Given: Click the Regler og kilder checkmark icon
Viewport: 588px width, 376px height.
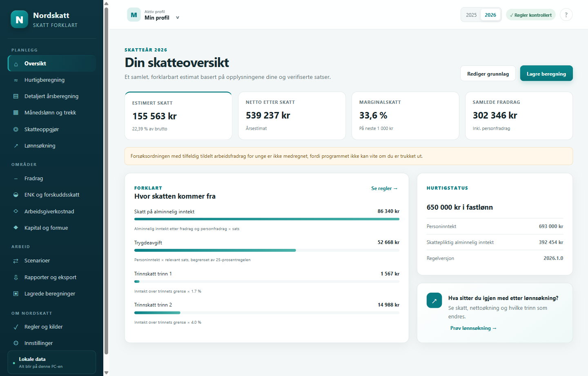Looking at the screenshot, I should 16,327.
